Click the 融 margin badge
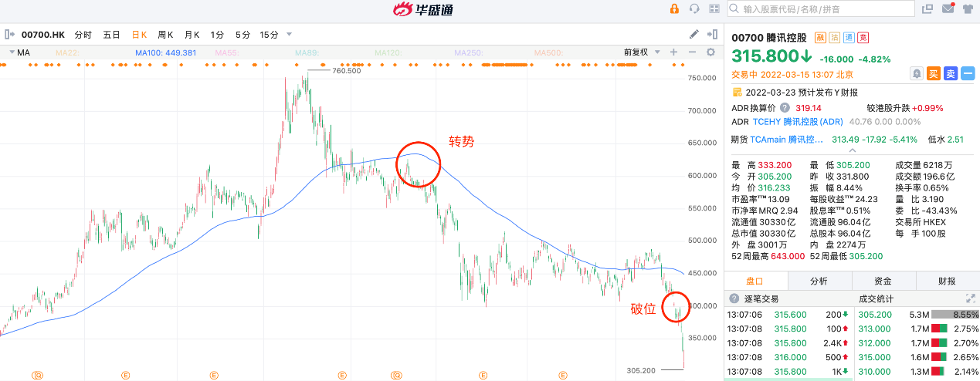Viewport: 980px width, 381px height. click(821, 37)
